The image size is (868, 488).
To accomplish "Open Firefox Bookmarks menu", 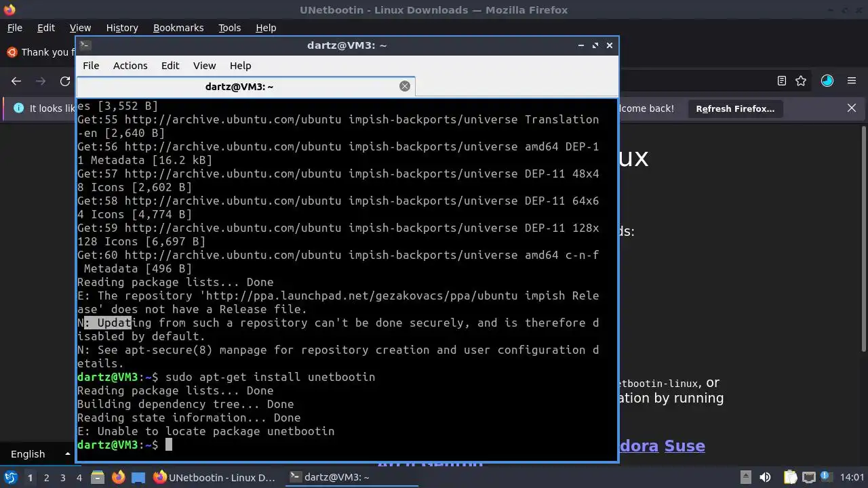I will [x=178, y=28].
